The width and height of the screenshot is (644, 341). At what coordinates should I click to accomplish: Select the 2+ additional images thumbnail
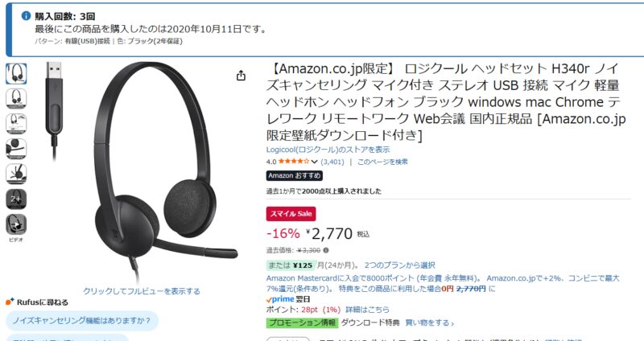(16, 199)
